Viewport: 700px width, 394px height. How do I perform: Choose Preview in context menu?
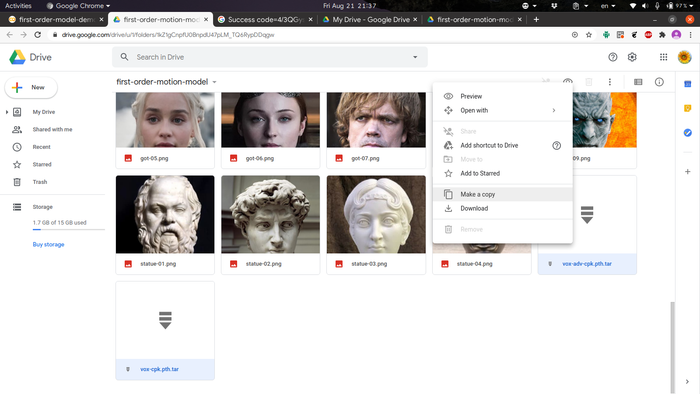pos(503,96)
